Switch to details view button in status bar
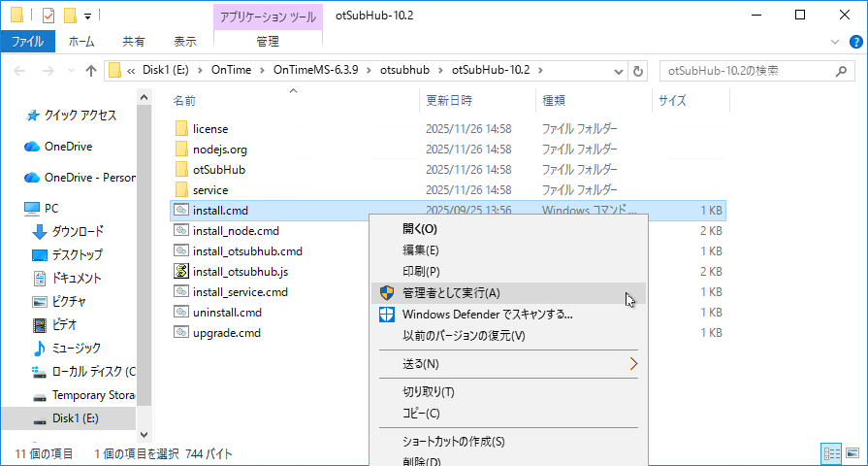 (x=831, y=453)
